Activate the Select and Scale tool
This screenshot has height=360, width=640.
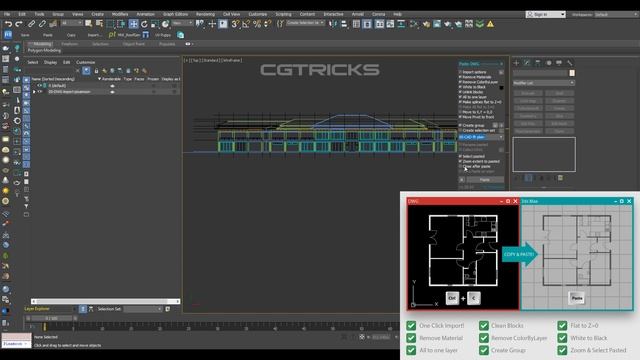(155, 24)
